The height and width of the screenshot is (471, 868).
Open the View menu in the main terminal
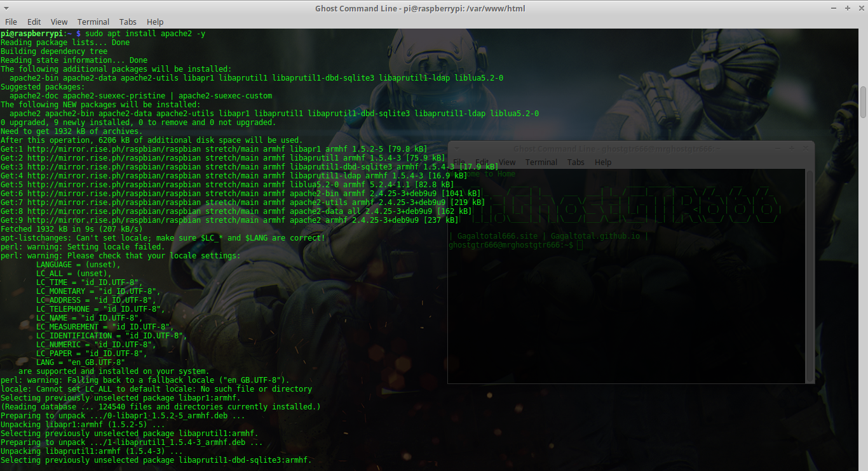tap(59, 22)
